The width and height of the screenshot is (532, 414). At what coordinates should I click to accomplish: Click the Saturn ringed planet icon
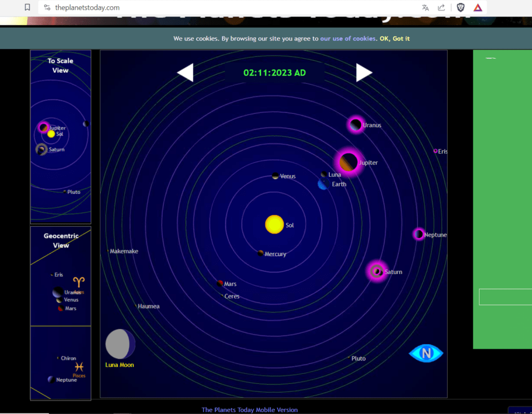[x=377, y=271]
